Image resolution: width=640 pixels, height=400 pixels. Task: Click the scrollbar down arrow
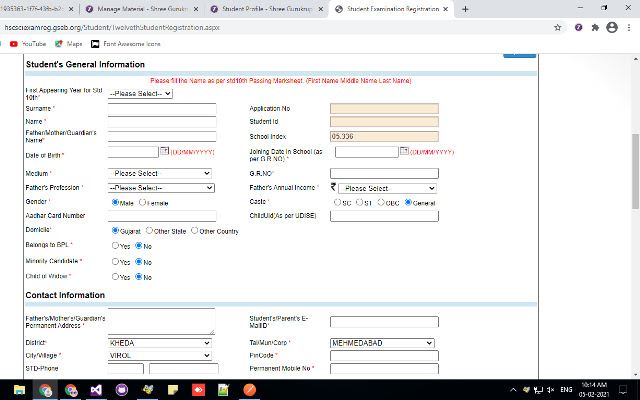click(x=636, y=375)
